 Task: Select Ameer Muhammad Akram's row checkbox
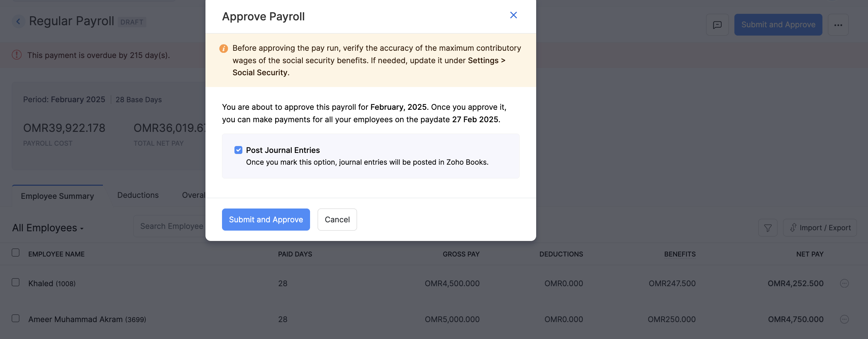click(15, 319)
